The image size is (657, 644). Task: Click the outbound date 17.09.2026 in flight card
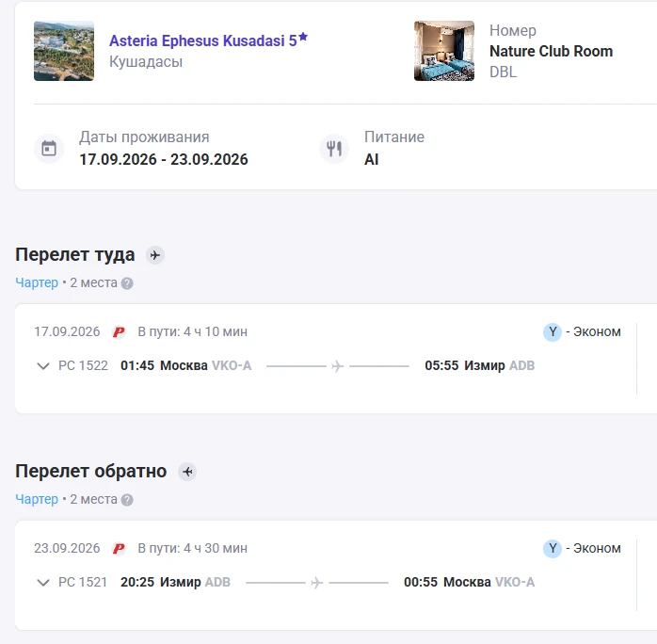67,331
